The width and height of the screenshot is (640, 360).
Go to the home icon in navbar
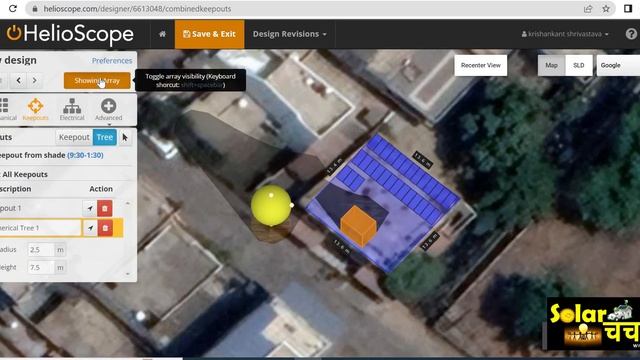tap(162, 34)
